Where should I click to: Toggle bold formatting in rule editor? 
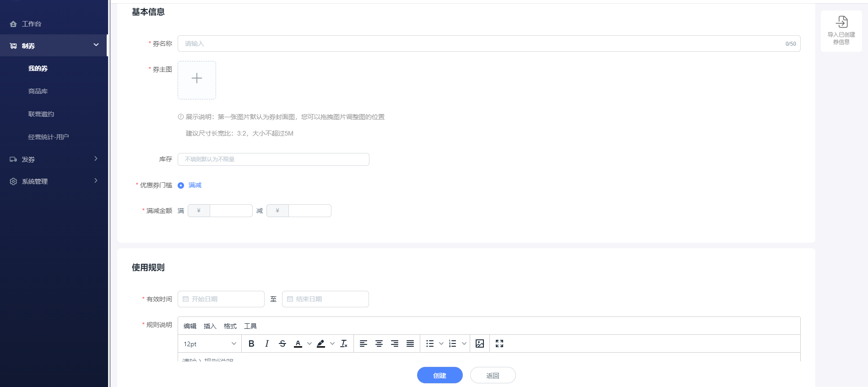click(x=251, y=343)
